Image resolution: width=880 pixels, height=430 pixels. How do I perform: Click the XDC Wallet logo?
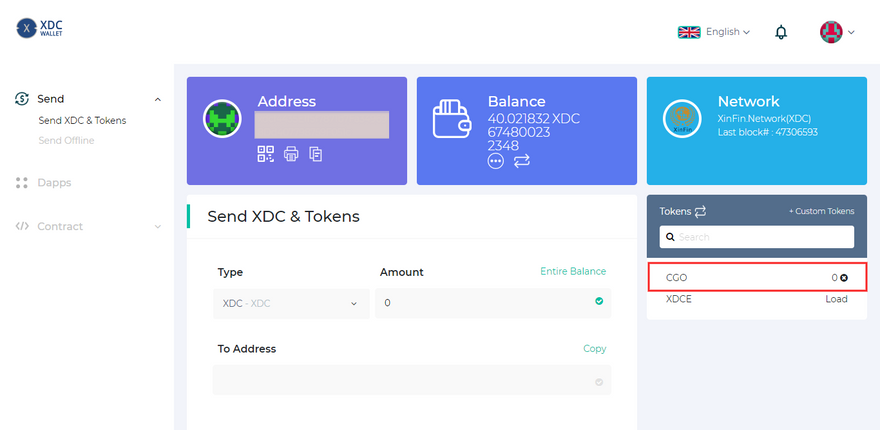tap(40, 29)
